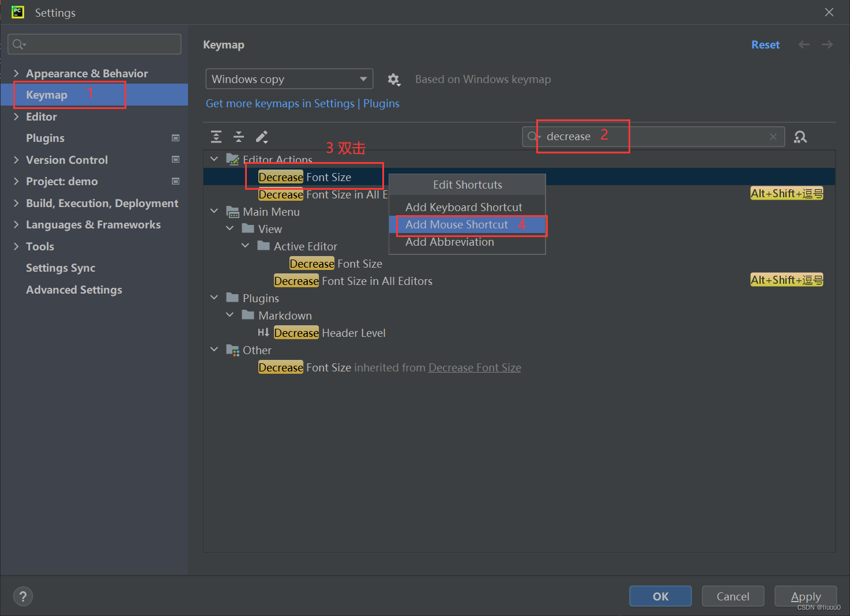Select the collapse all icon in keymap toolbar
The image size is (850, 616).
click(x=239, y=137)
